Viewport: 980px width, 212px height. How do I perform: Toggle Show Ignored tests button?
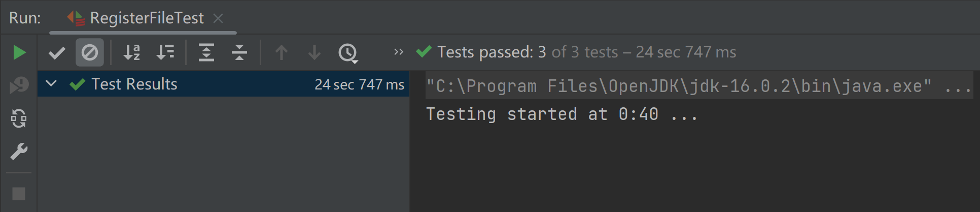(90, 52)
